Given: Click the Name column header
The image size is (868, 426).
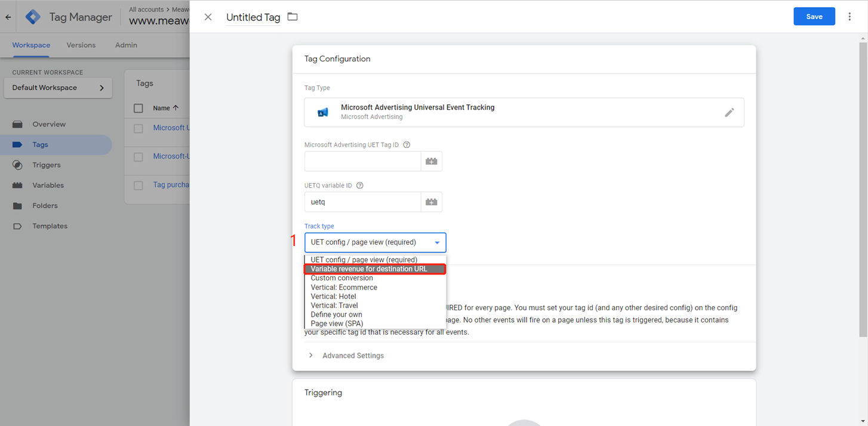Looking at the screenshot, I should (161, 108).
